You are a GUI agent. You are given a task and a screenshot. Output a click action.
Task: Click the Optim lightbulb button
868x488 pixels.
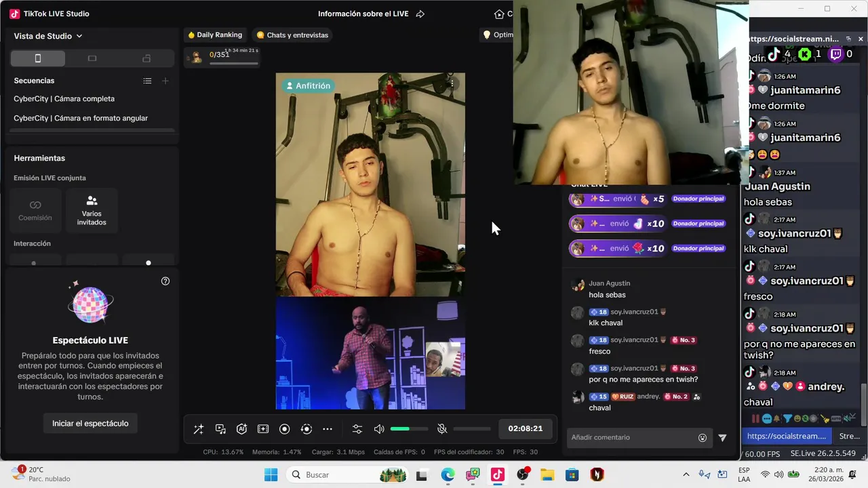pyautogui.click(x=496, y=35)
